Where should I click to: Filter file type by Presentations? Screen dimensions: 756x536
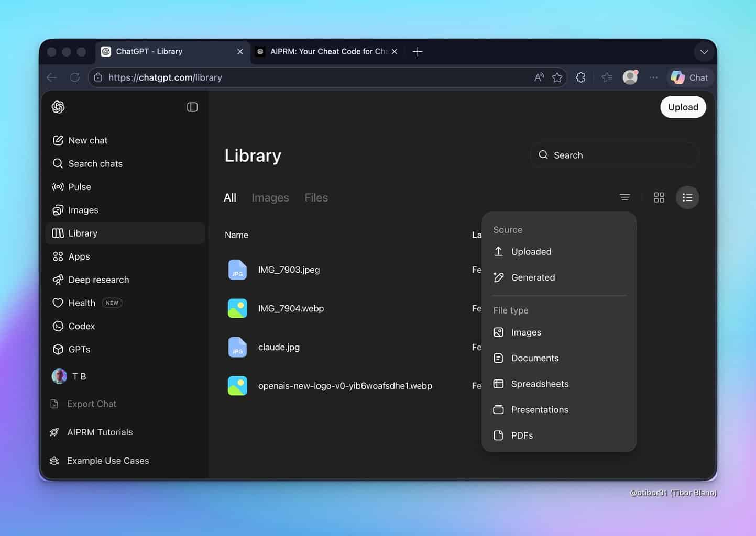pos(559,409)
